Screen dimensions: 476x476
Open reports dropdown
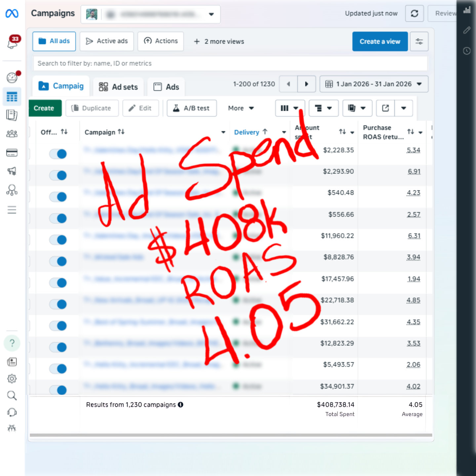point(357,108)
